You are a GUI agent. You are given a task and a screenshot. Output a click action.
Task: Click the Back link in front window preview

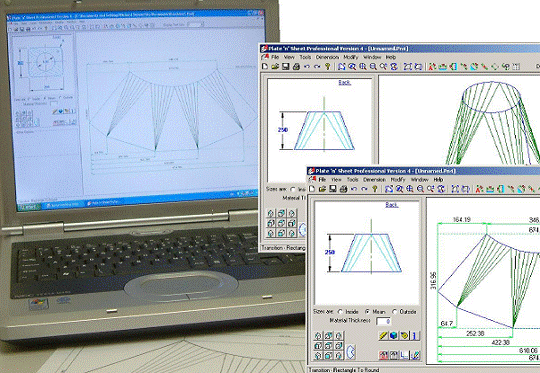(x=392, y=205)
